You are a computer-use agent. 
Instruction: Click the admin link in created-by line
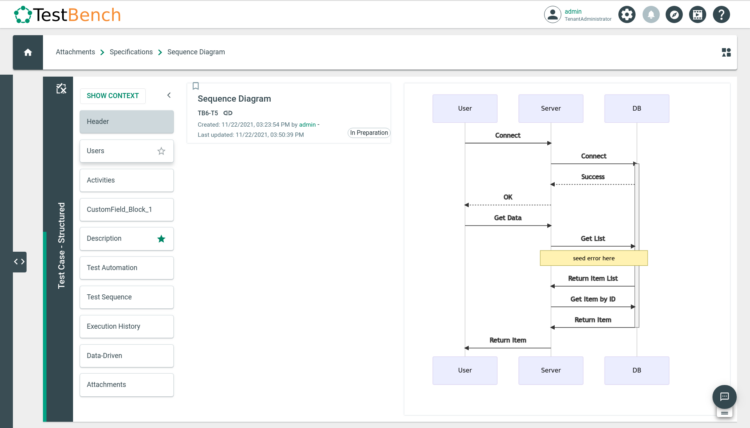click(x=307, y=125)
